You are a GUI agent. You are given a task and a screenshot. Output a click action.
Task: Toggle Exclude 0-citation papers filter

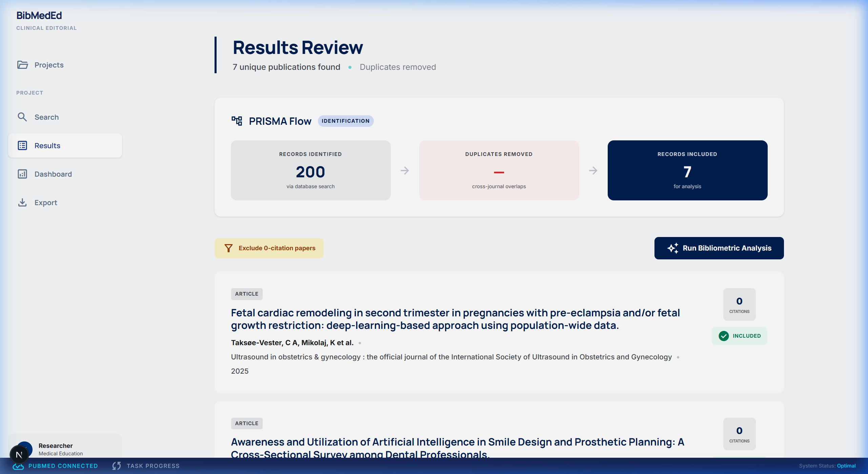coord(269,248)
